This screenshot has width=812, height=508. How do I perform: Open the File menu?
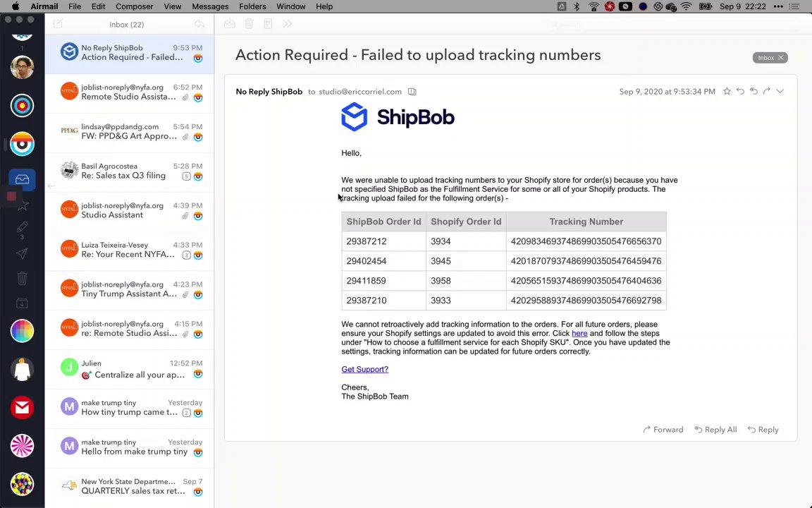[75, 6]
